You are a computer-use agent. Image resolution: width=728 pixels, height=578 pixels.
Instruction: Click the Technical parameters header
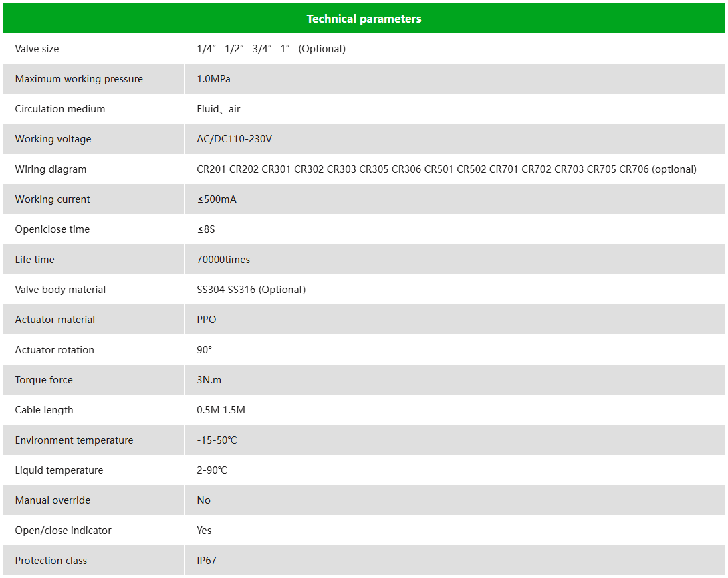pyautogui.click(x=364, y=19)
